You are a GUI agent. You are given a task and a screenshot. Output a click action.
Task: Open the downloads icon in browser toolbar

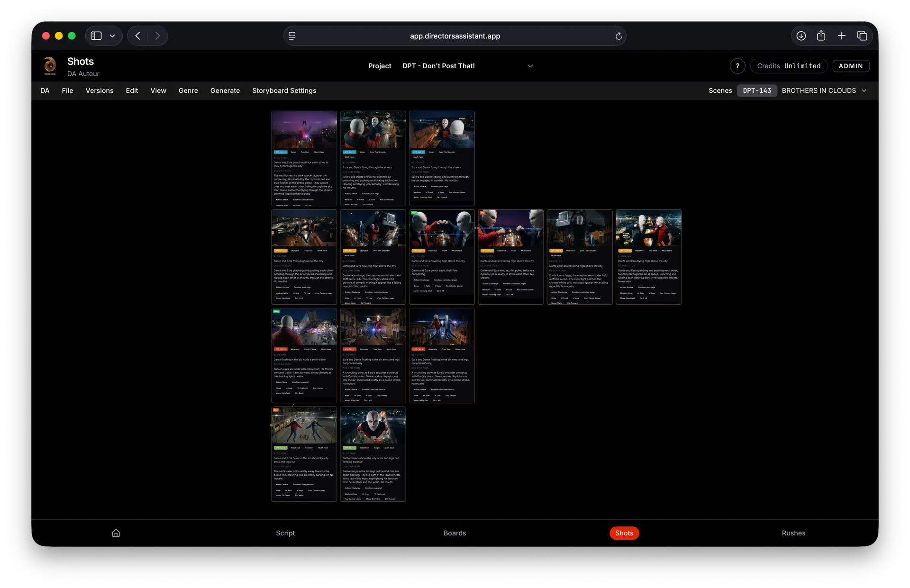pyautogui.click(x=801, y=36)
